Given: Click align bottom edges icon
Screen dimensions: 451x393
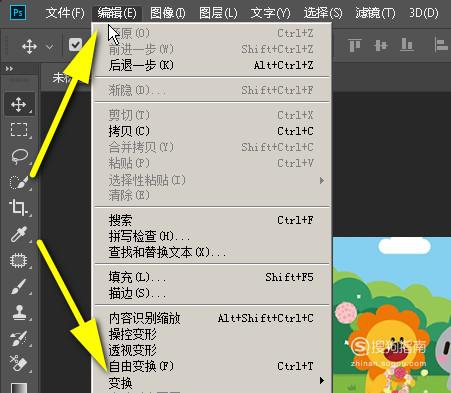Looking at the screenshot, I should click(x=407, y=45).
